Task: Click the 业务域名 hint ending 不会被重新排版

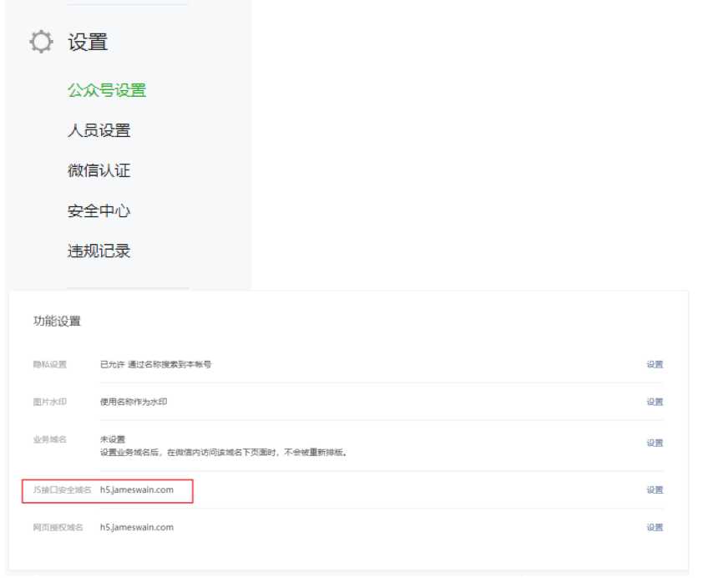Action: [x=223, y=452]
